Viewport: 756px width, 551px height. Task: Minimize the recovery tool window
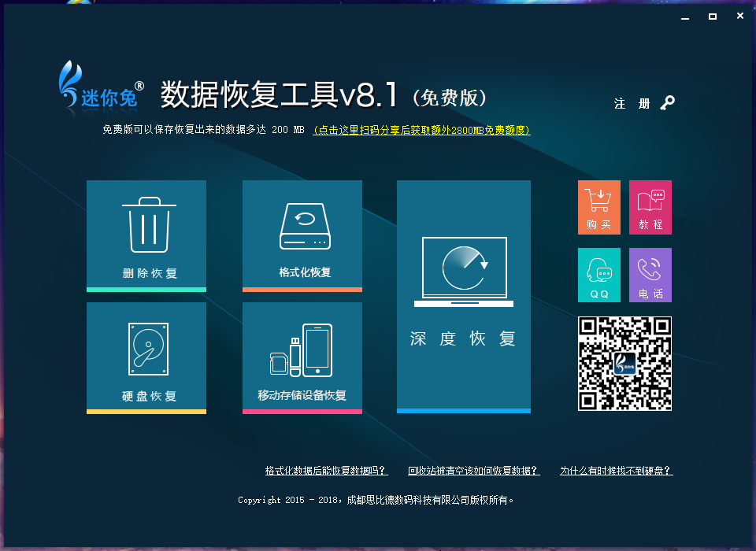point(687,16)
